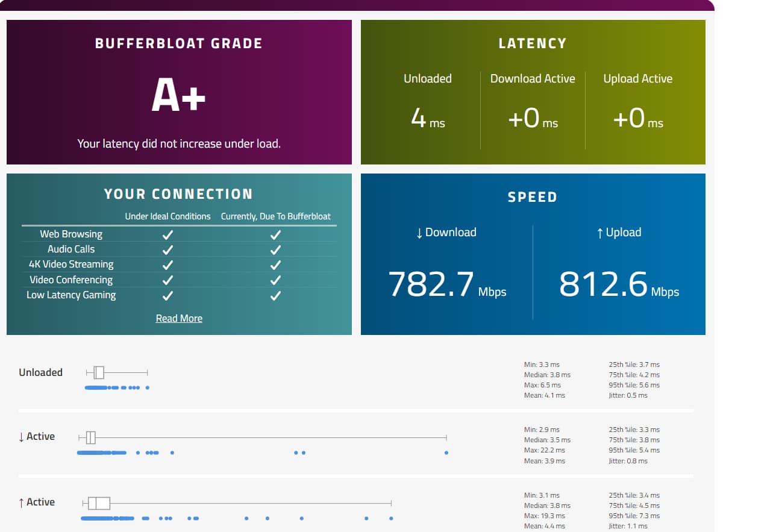This screenshot has height=532, width=773.
Task: Click the 812.6 Mbps upload value
Action: click(x=603, y=284)
